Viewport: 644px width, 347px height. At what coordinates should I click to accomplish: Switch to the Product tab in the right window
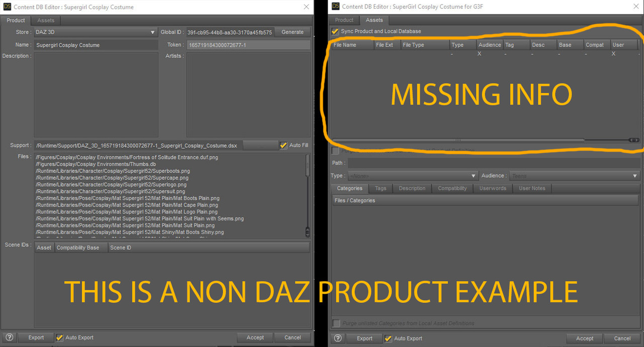(x=344, y=20)
